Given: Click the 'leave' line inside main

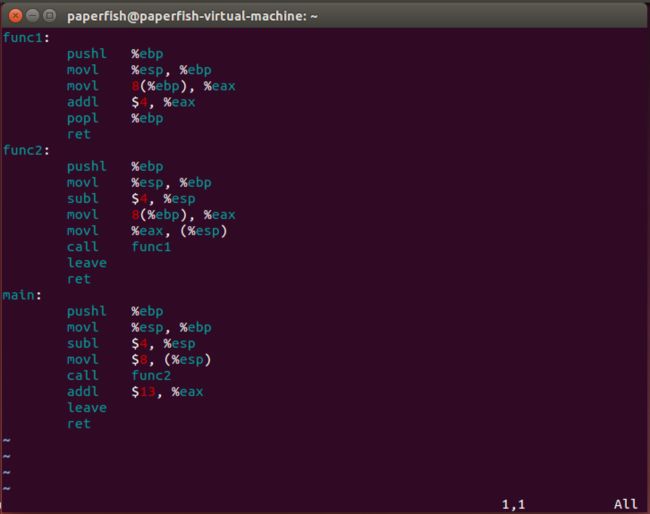Looking at the screenshot, I should [87, 407].
